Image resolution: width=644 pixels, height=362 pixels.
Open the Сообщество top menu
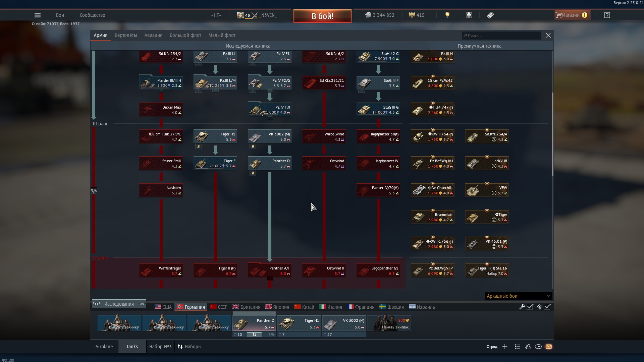point(93,15)
